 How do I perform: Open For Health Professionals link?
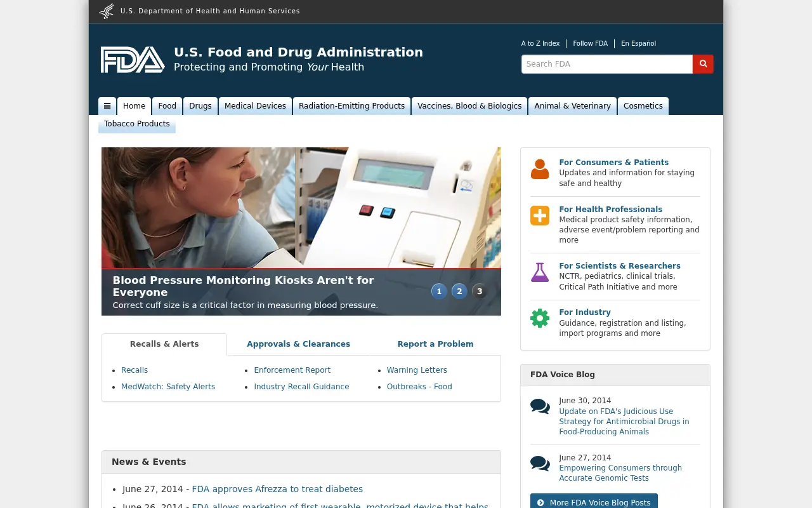tap(610, 210)
